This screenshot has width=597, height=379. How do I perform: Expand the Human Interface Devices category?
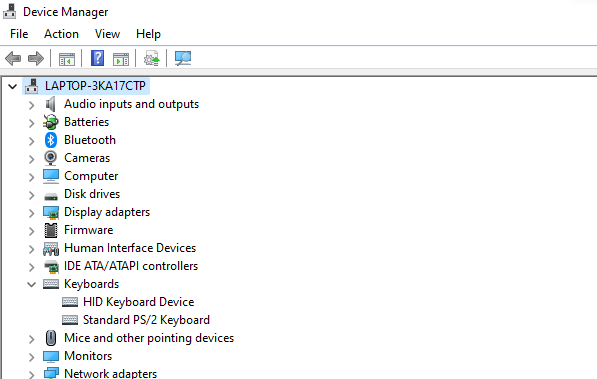coord(32,249)
